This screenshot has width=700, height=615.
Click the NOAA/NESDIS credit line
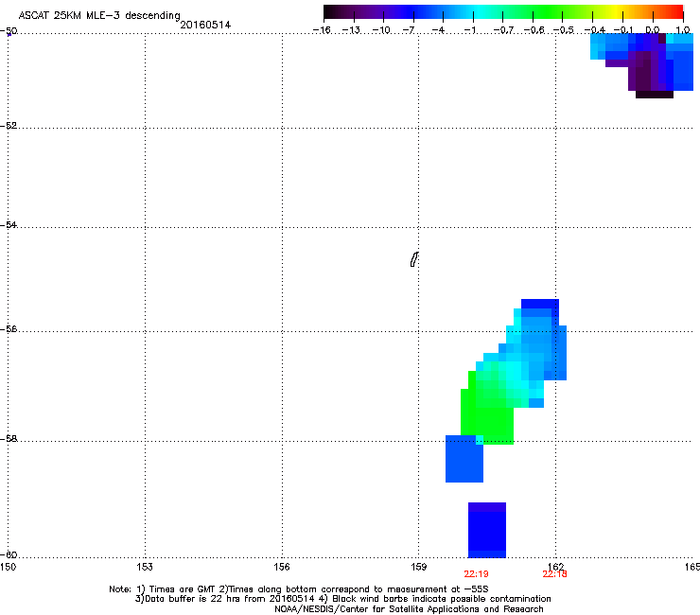pos(409,609)
